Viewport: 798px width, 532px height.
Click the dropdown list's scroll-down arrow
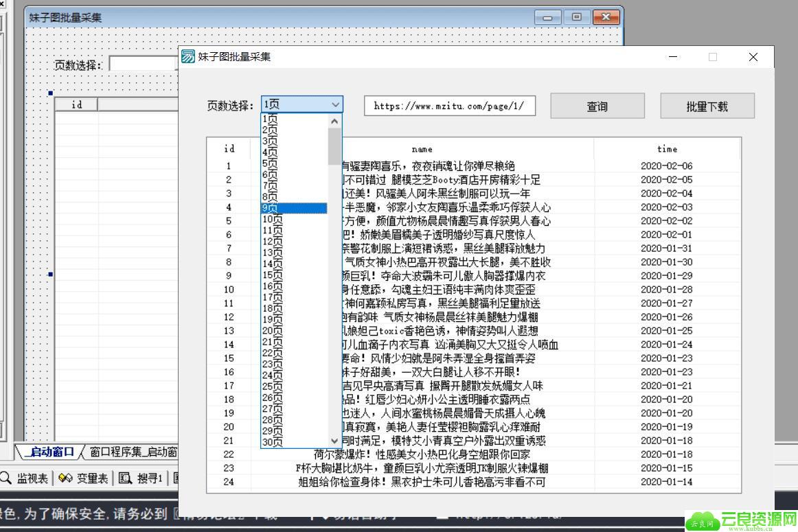point(334,441)
